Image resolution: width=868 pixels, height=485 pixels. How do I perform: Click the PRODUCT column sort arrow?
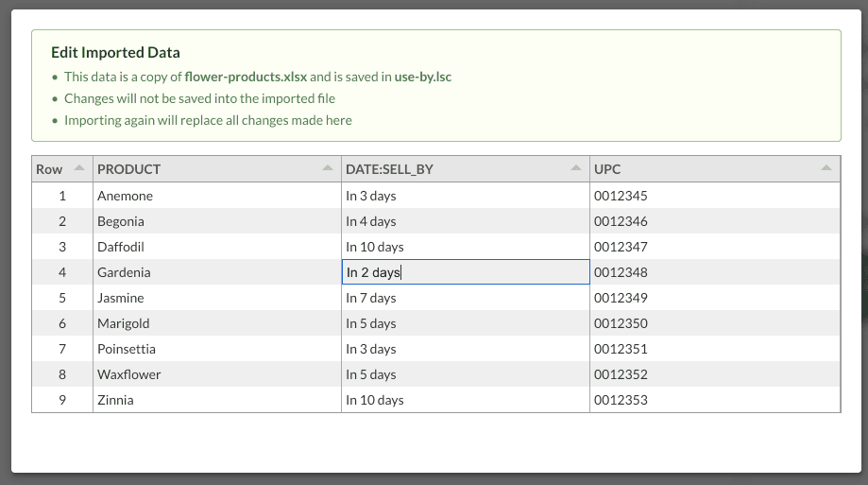coord(328,168)
